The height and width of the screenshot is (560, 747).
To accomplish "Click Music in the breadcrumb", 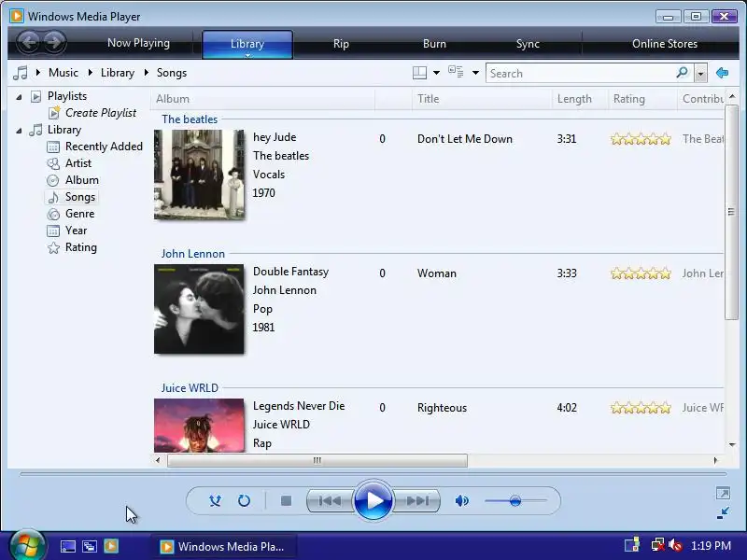I will [63, 73].
